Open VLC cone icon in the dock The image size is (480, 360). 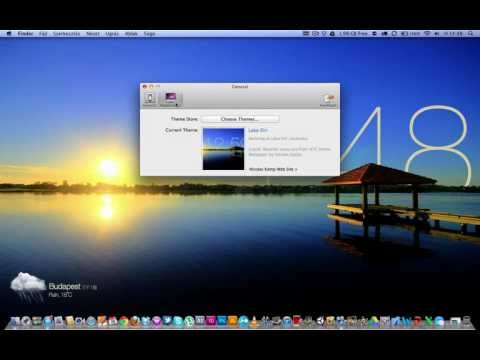point(255,321)
